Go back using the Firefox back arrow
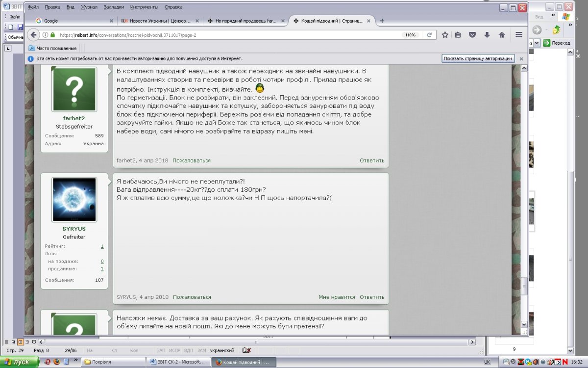Image resolution: width=588 pixels, height=368 pixels. pyautogui.click(x=34, y=35)
